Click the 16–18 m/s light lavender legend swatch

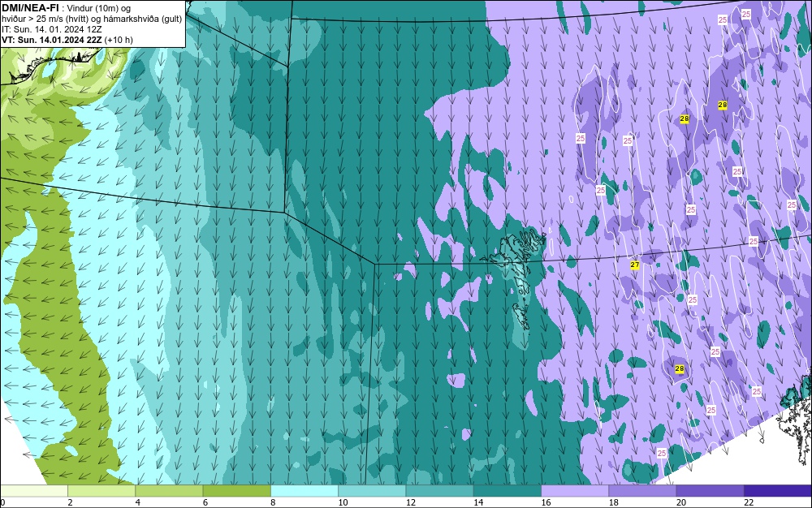point(575,491)
